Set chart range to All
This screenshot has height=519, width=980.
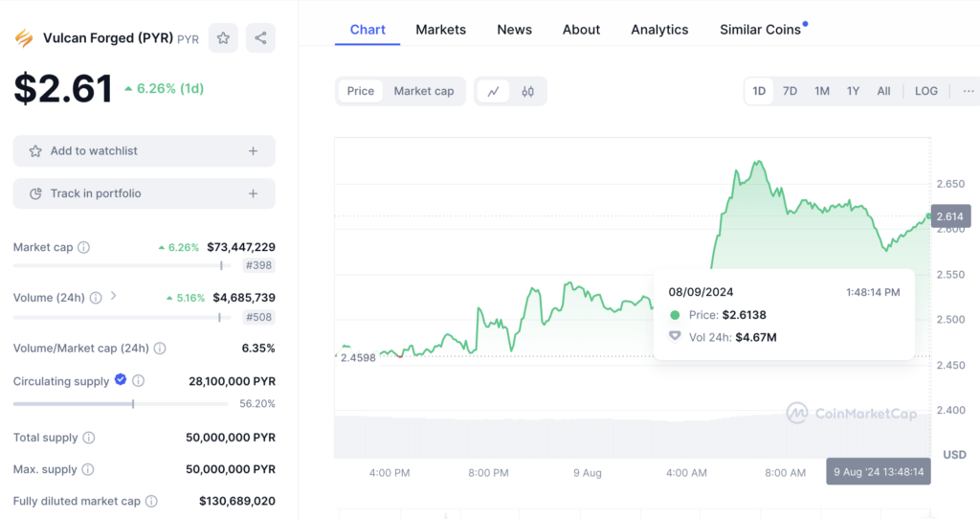point(883,91)
